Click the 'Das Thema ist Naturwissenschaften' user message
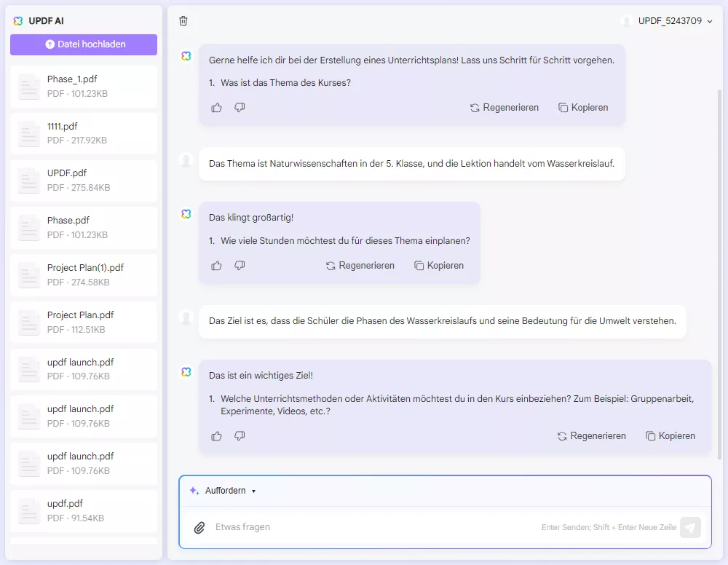Viewport: 728px width, 565px height. (x=412, y=164)
